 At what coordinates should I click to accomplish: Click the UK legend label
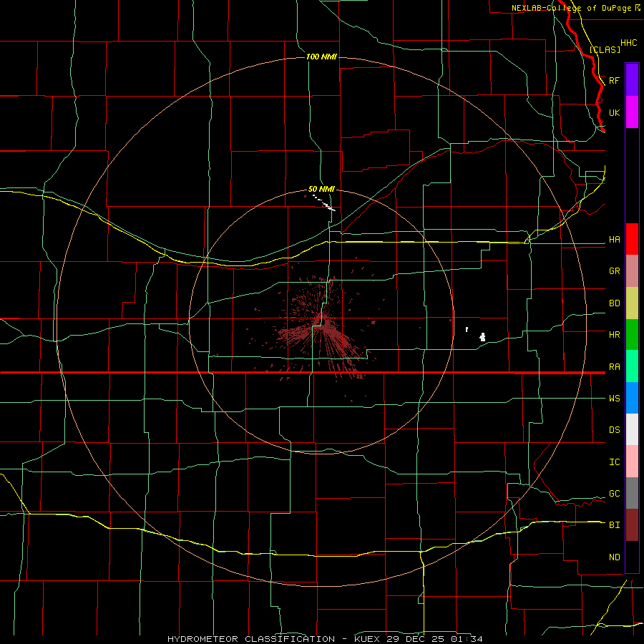pos(615,112)
